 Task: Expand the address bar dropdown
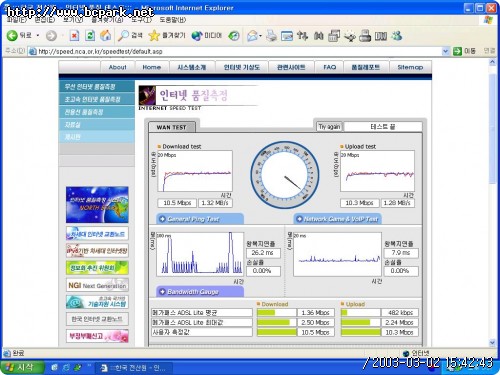pos(445,51)
